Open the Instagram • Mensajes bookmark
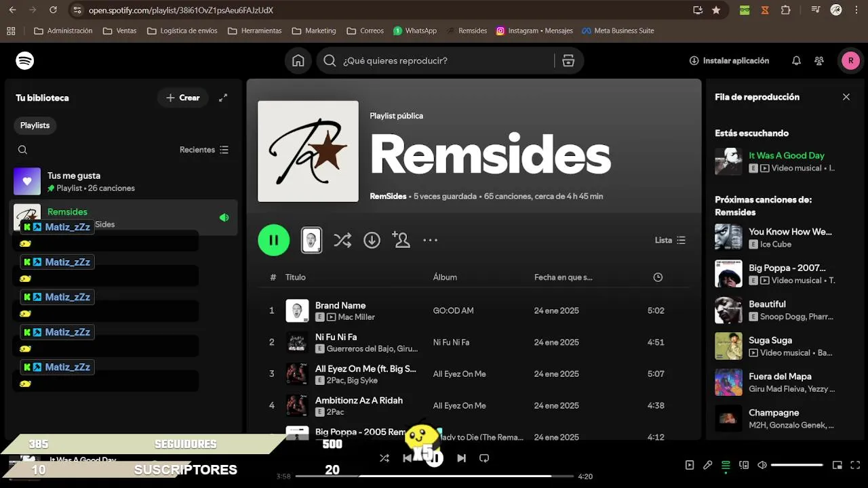Viewport: 868px width, 488px height. 534,30
